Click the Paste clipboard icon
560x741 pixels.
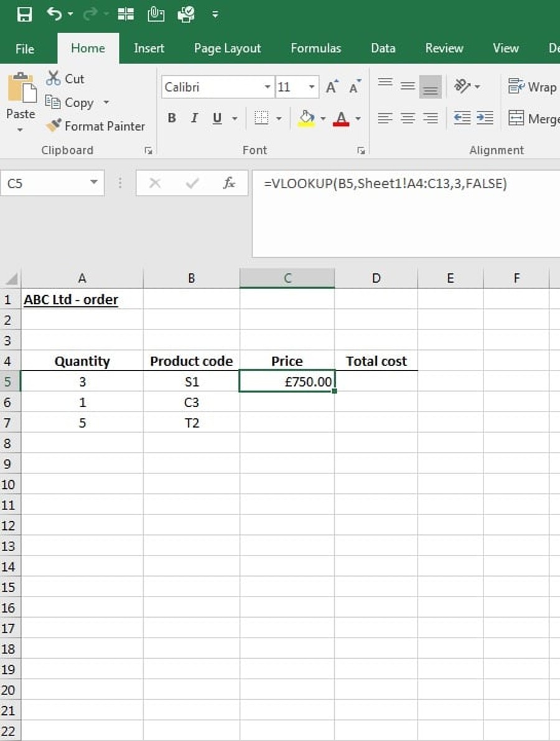click(x=21, y=88)
